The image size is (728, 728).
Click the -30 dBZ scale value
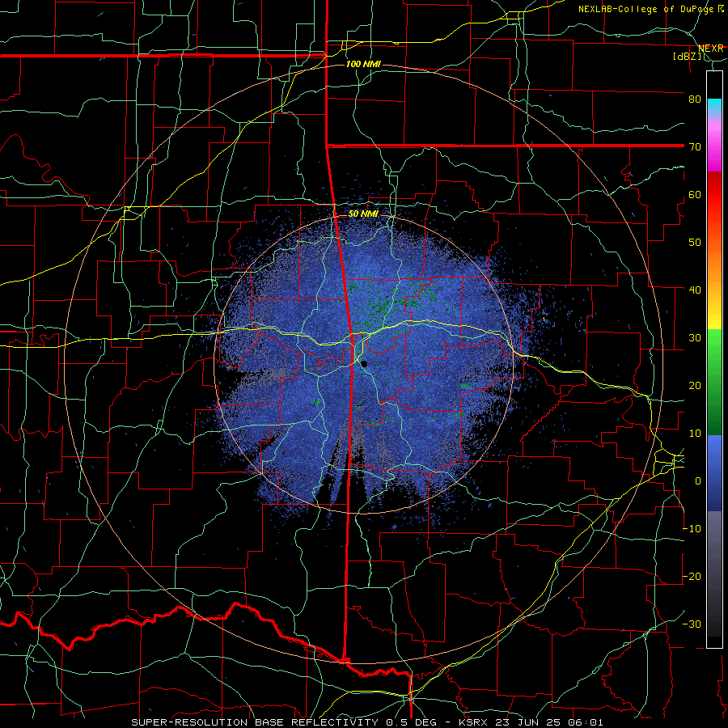692,624
